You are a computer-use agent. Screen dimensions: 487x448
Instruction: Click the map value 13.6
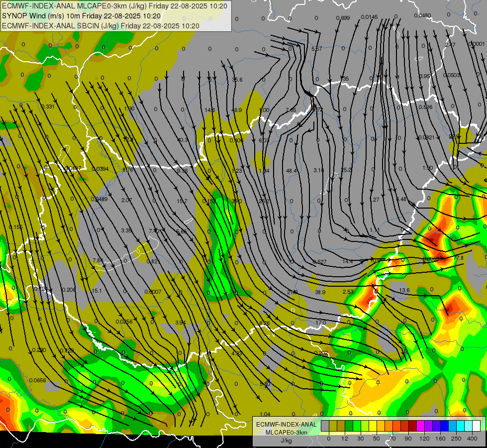tap(404, 290)
